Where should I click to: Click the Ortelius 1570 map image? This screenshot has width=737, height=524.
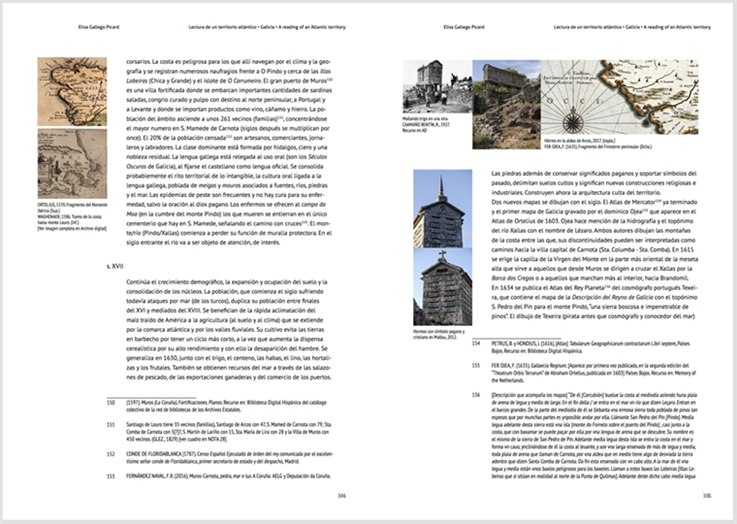(72, 92)
